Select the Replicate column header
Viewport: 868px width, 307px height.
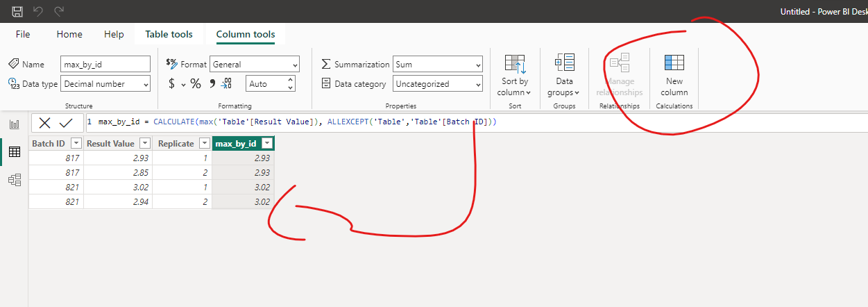pos(182,143)
